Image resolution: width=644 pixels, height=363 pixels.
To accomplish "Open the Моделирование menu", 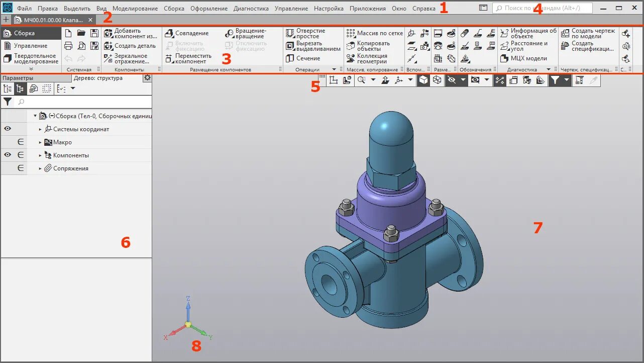I will (135, 9).
